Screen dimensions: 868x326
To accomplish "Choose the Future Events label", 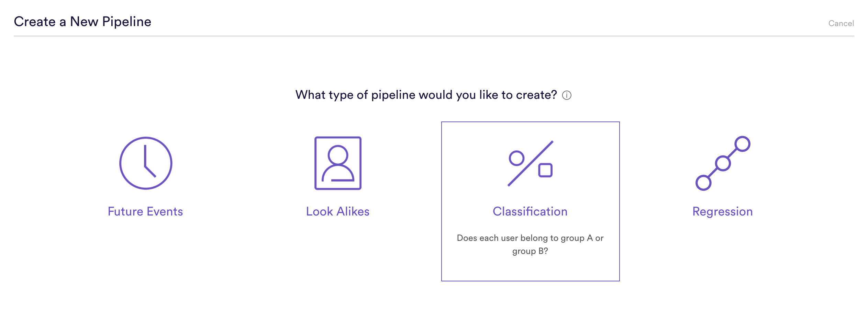I will click(145, 211).
